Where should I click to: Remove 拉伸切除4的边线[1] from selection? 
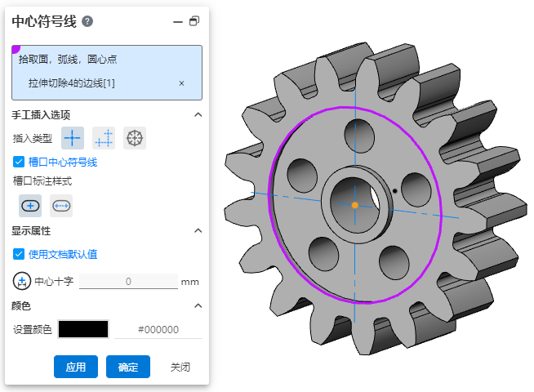[x=181, y=83]
